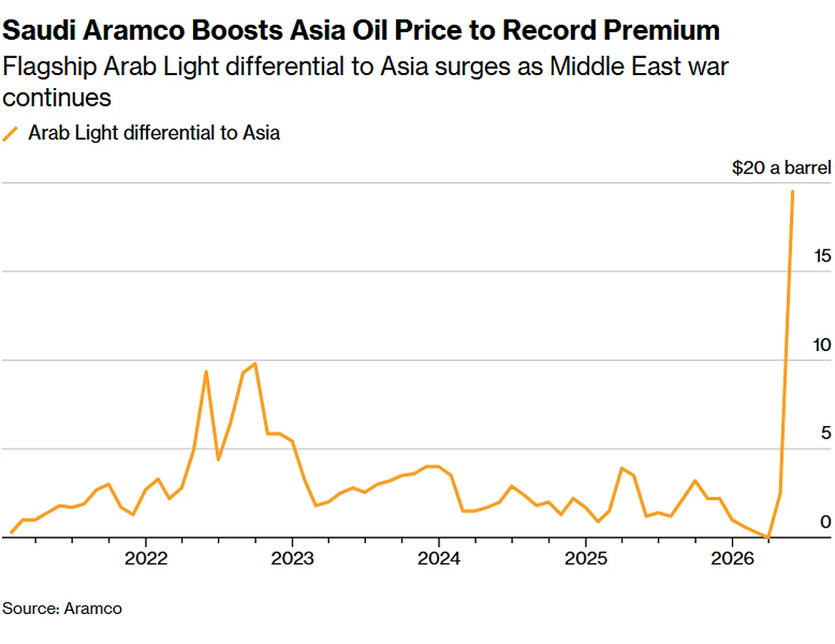835x644 pixels.
Task: Click the 15 y-axis value label
Action: (x=822, y=256)
